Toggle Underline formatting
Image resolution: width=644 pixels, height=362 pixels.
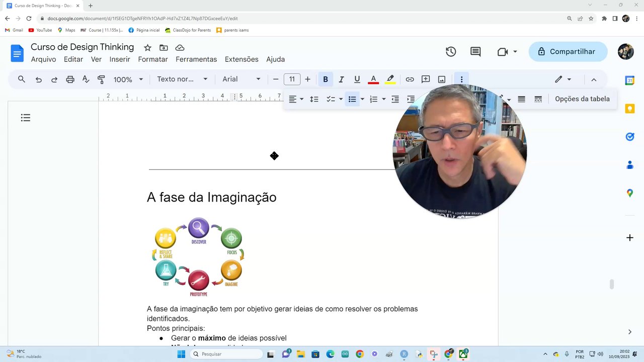click(357, 79)
